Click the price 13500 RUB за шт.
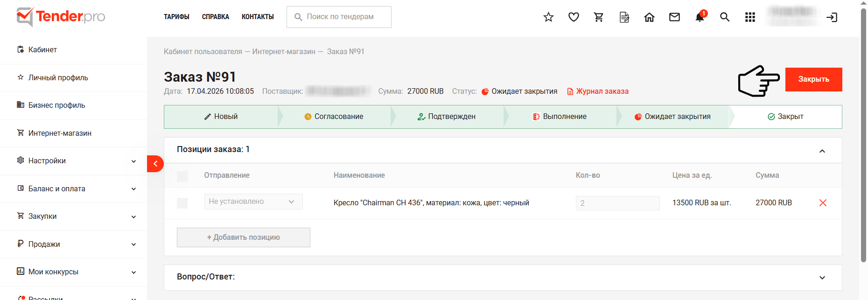This screenshot has width=868, height=300. [702, 203]
